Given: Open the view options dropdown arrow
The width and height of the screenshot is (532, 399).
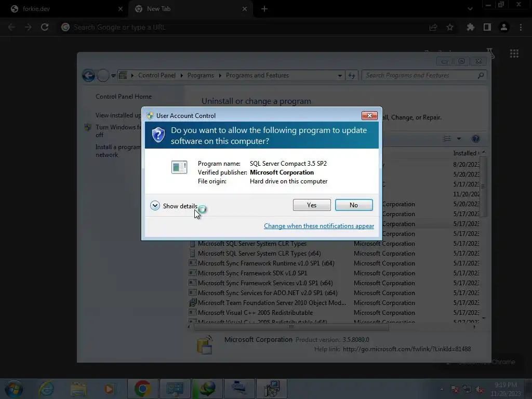Looking at the screenshot, I should [459, 138].
